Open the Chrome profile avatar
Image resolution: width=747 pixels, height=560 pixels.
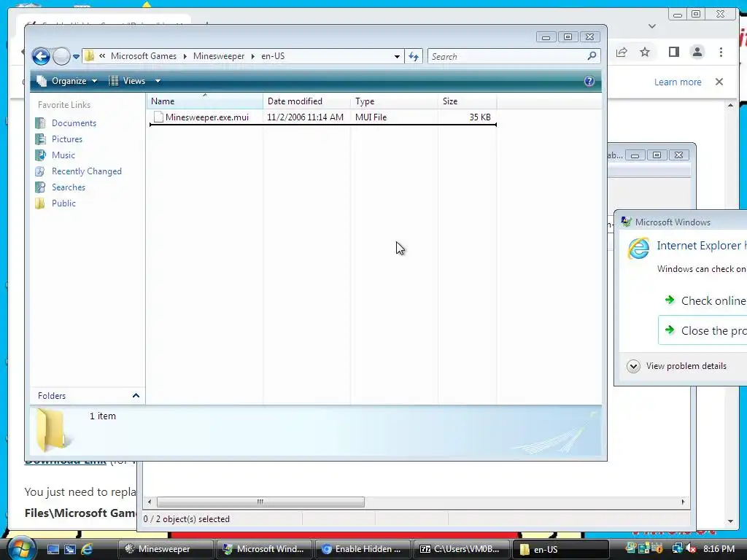697,52
